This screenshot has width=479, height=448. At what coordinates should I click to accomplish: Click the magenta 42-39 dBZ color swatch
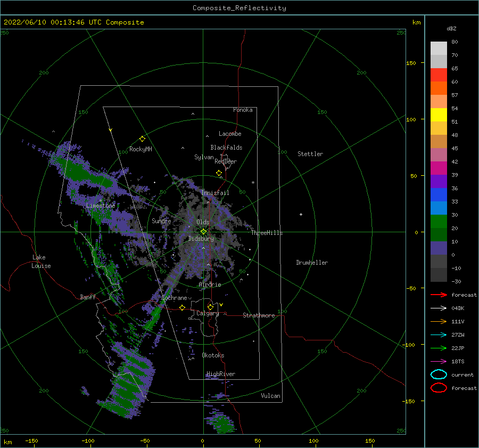point(439,168)
